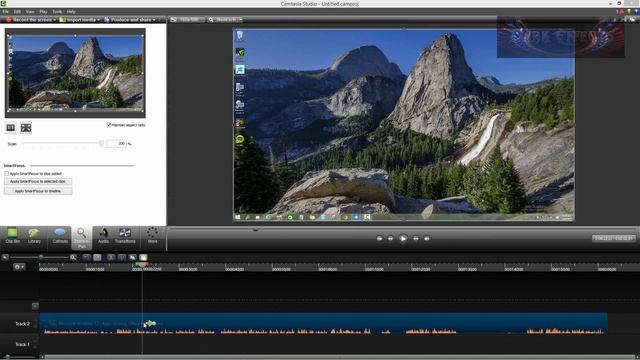This screenshot has height=360, width=640.
Task: Click Apply SmartFocus to selected clips
Action: pos(38,181)
